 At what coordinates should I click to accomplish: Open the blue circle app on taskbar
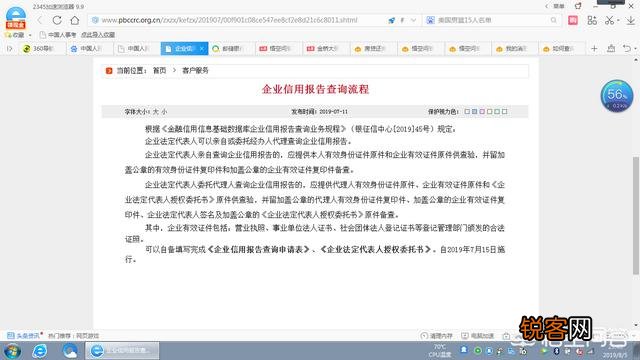(x=70, y=351)
